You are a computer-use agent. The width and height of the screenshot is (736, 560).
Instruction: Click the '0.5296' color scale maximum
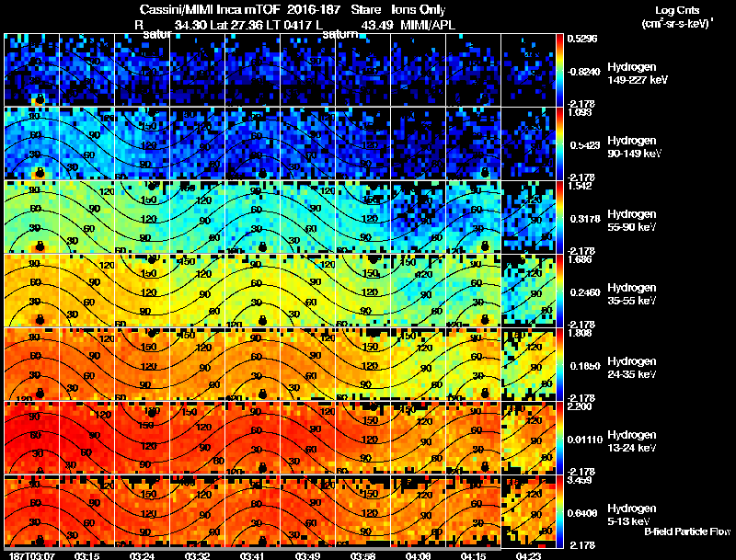click(x=582, y=39)
